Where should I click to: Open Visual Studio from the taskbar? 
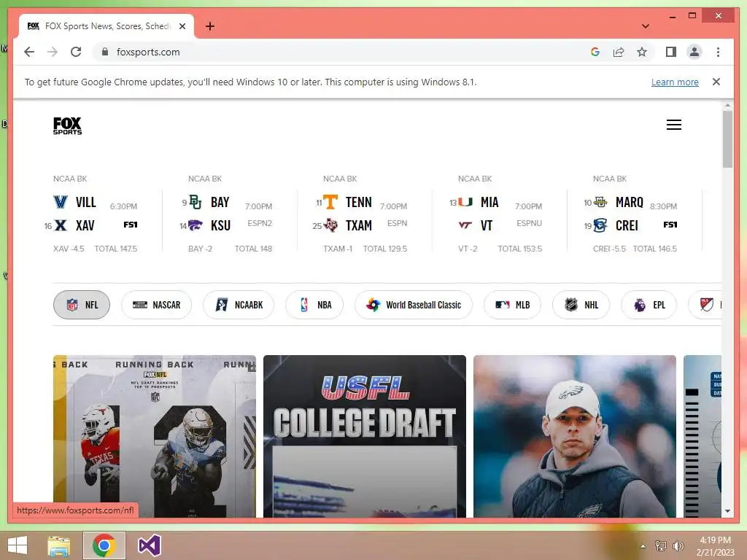(x=149, y=545)
